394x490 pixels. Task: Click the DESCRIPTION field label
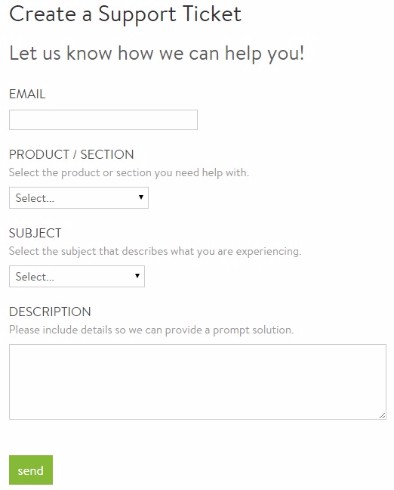50,312
